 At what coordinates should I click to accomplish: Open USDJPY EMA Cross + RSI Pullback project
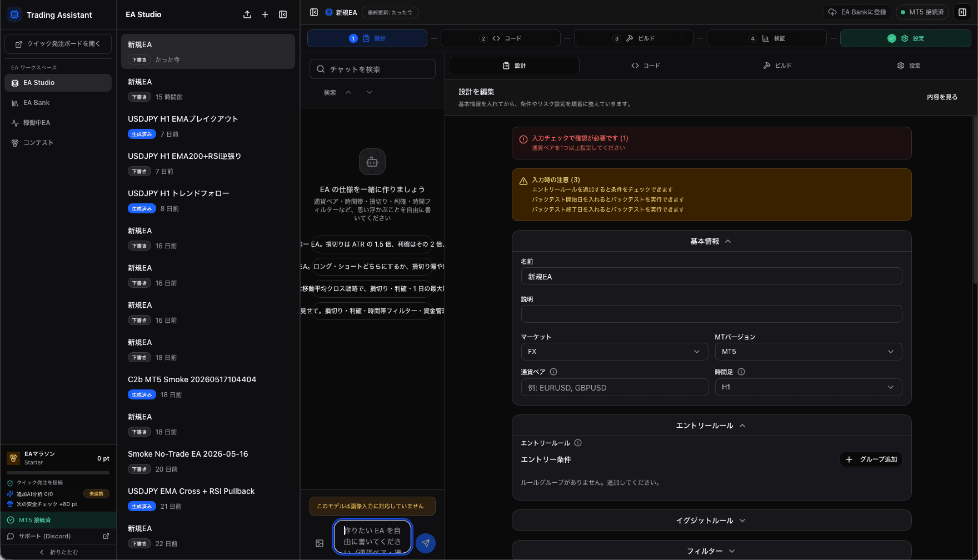click(x=208, y=498)
